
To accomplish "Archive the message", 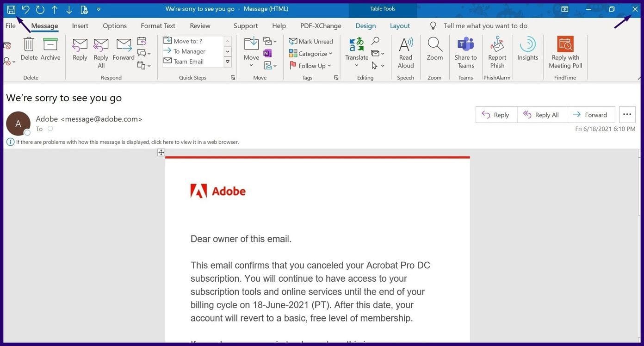I will [x=50, y=49].
